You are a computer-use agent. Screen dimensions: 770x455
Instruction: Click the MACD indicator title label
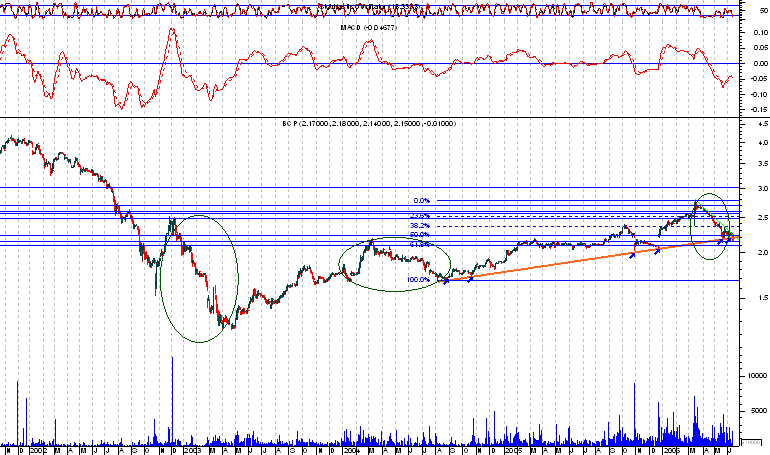(x=369, y=27)
